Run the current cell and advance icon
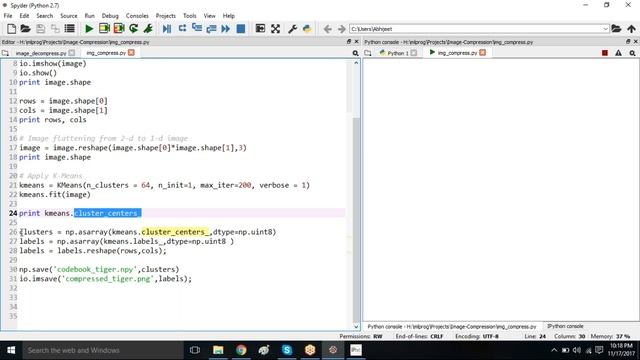This screenshot has height=360, width=640. tap(119, 29)
